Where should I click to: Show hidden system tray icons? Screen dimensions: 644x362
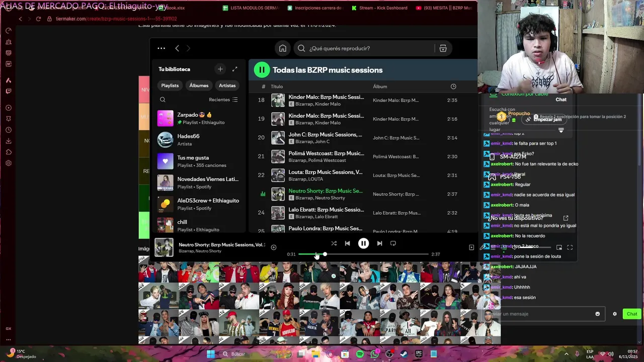[567, 354]
